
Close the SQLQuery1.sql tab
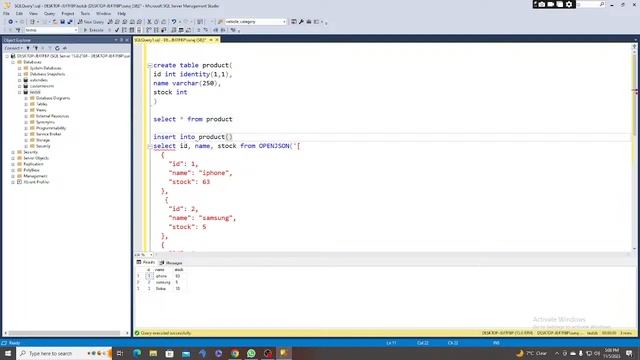pos(217,40)
